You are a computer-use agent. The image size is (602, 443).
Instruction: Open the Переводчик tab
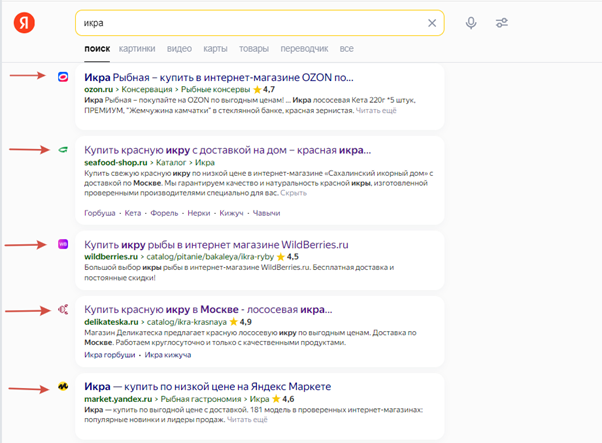click(x=303, y=48)
